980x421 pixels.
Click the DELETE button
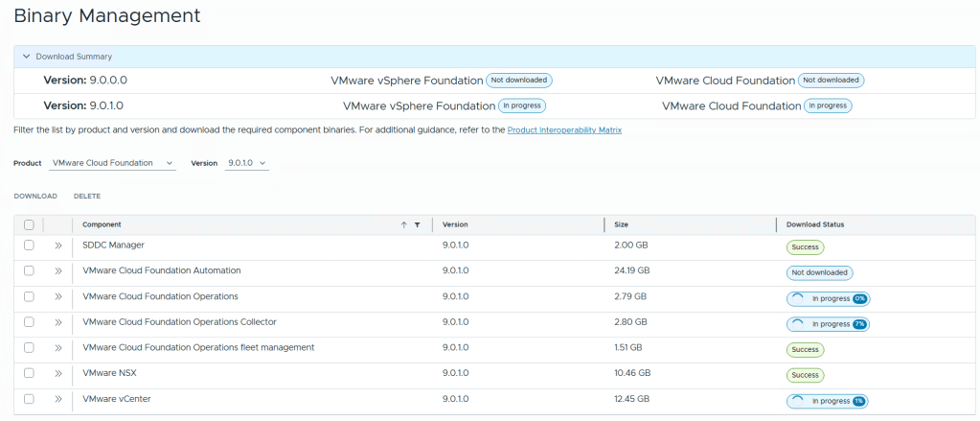point(87,196)
